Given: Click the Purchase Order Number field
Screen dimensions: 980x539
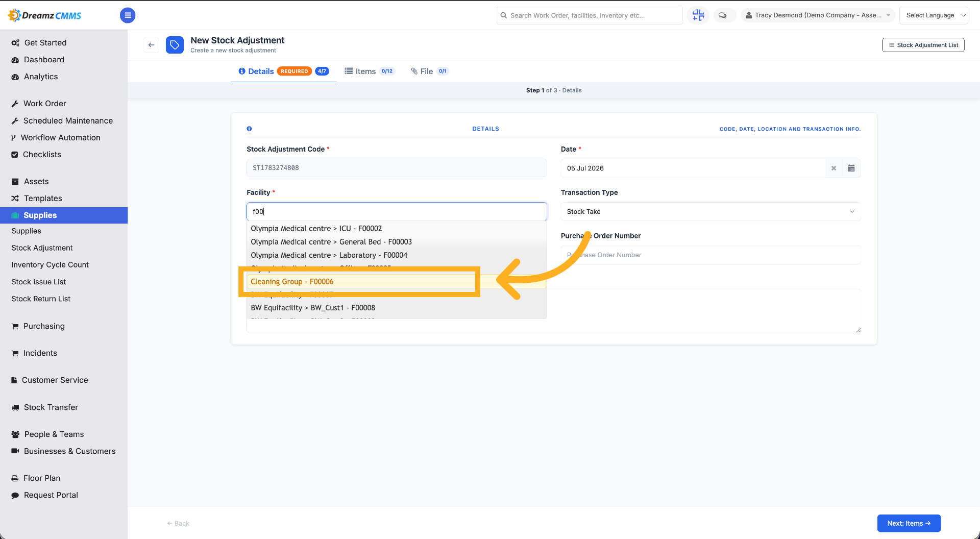Looking at the screenshot, I should coord(710,255).
